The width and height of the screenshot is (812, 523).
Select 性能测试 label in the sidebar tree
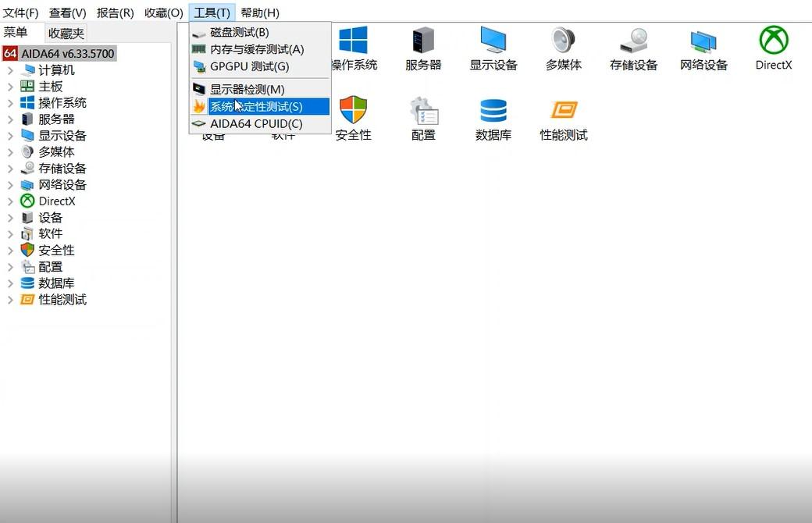click(x=62, y=299)
